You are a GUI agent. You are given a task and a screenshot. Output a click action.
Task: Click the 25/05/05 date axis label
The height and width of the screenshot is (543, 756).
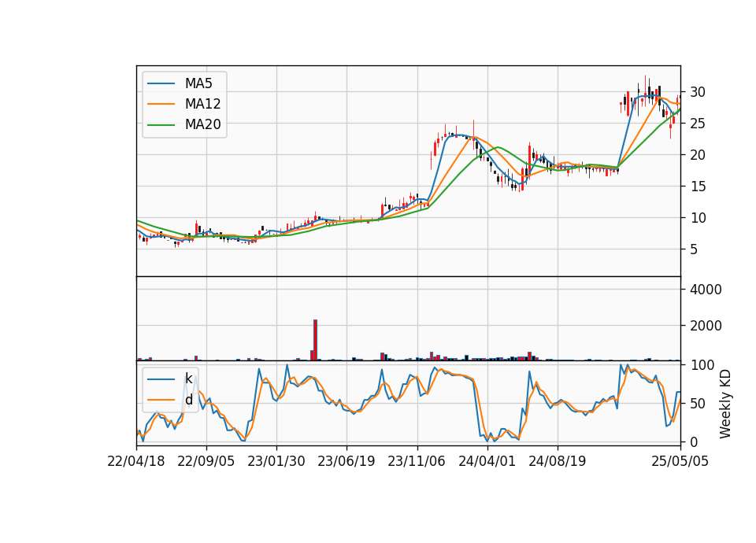[680, 461]
